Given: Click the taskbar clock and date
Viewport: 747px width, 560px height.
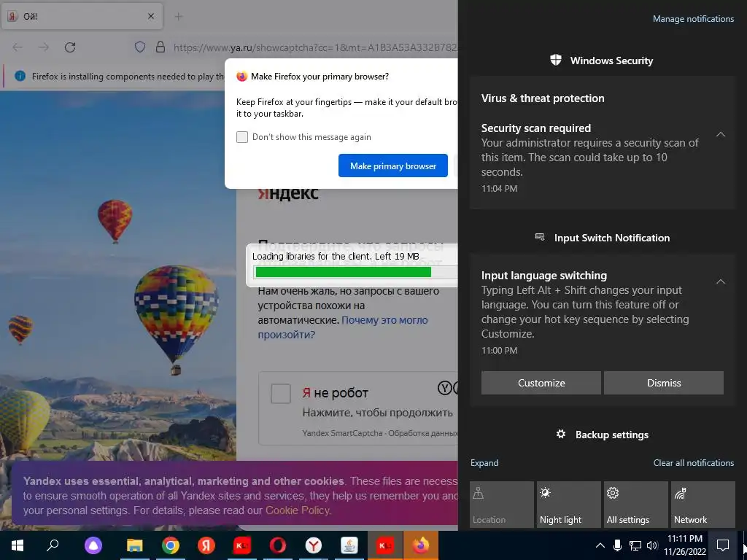Looking at the screenshot, I should point(684,545).
